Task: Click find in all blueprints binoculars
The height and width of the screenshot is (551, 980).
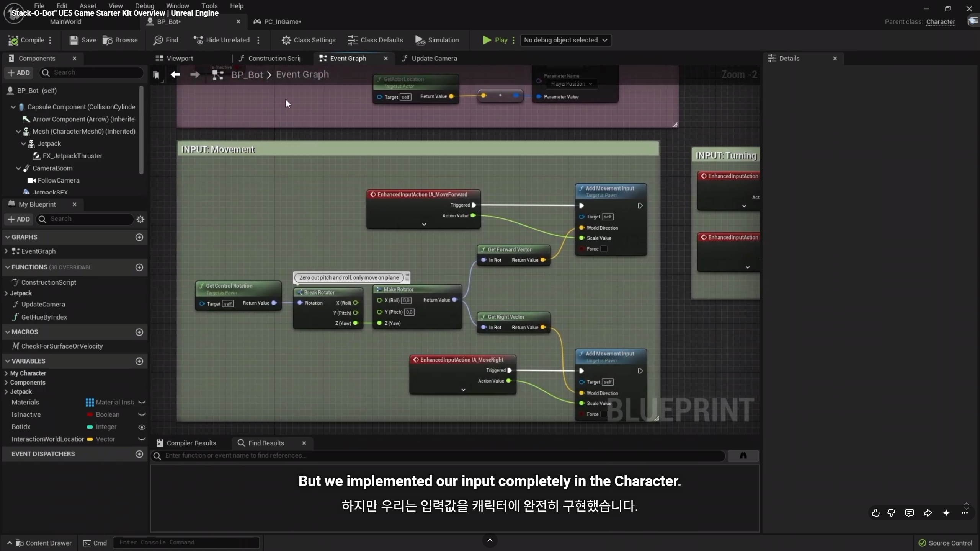Action: pyautogui.click(x=743, y=455)
